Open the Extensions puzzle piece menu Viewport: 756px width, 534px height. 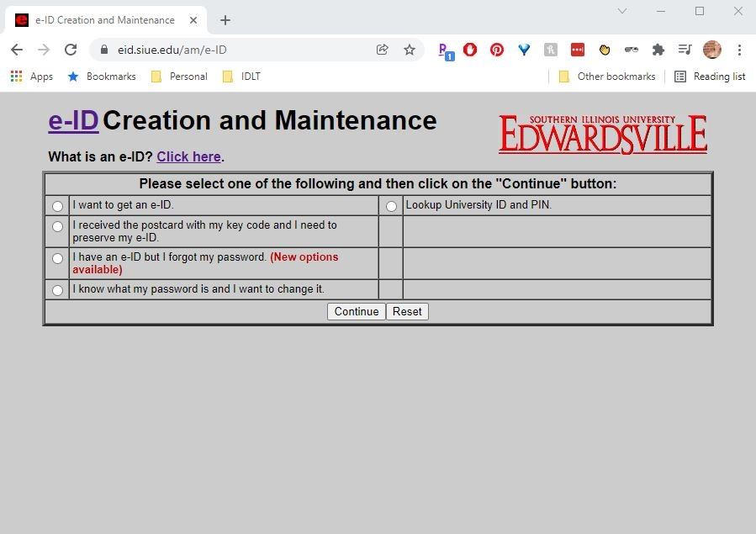658,50
